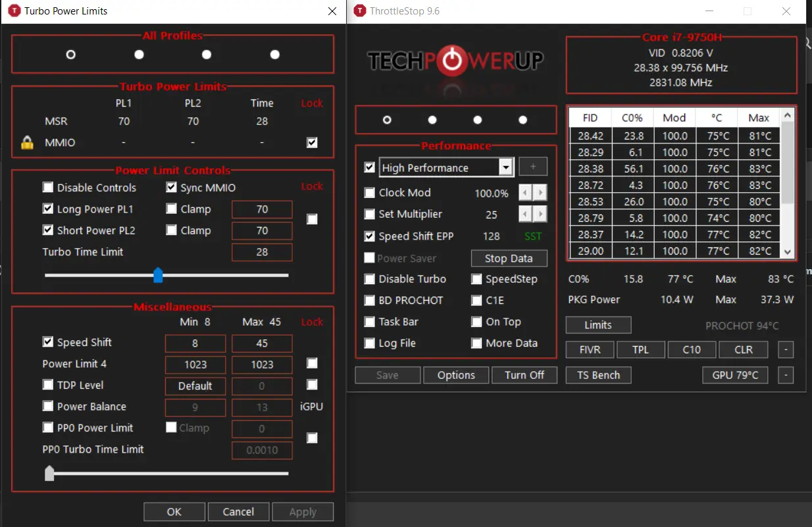The image size is (812, 527).
Task: Click Cancel in Turbo Power Limits
Action: pyautogui.click(x=238, y=512)
